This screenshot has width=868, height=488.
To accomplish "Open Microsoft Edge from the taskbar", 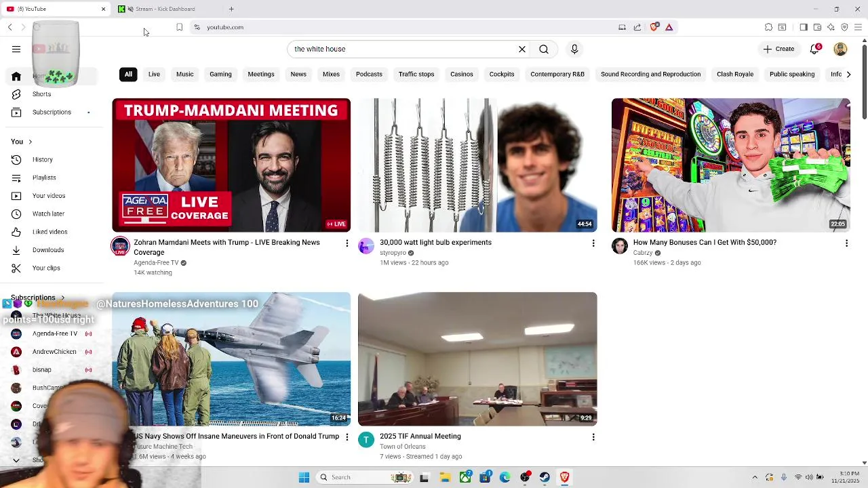I will [x=505, y=477].
